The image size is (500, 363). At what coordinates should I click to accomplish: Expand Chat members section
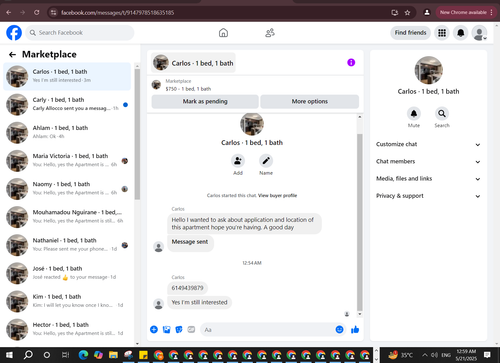pyautogui.click(x=428, y=161)
